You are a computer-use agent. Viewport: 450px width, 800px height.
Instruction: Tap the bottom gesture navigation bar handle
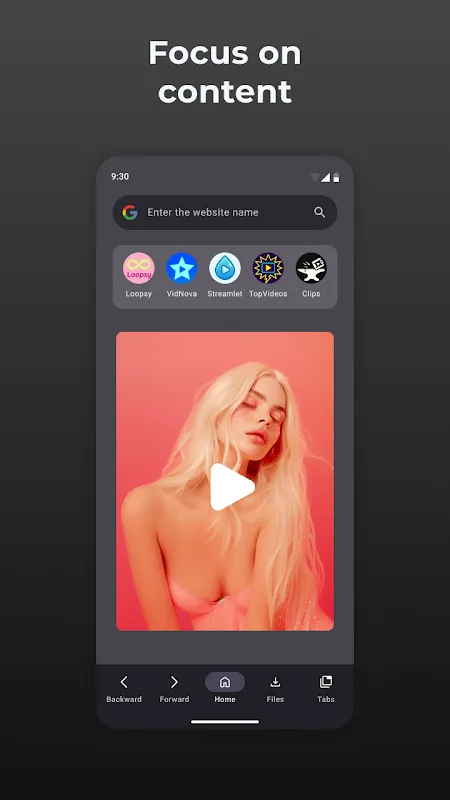point(225,721)
